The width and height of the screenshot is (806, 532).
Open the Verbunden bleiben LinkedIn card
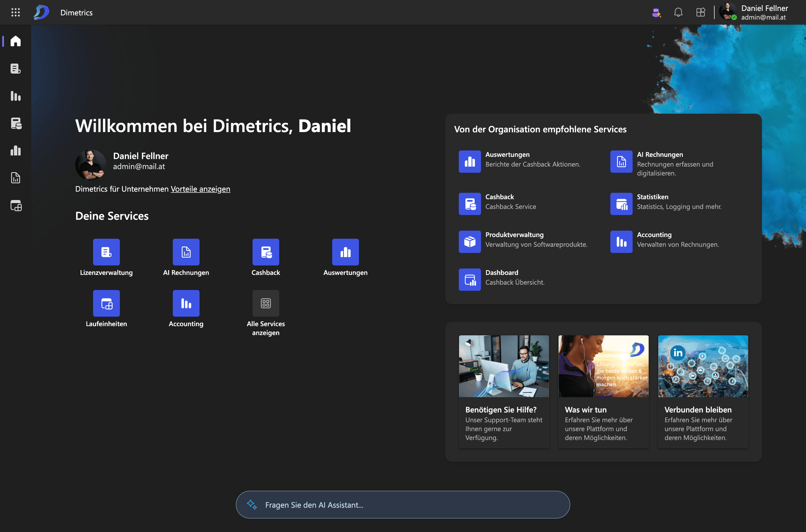(x=703, y=366)
